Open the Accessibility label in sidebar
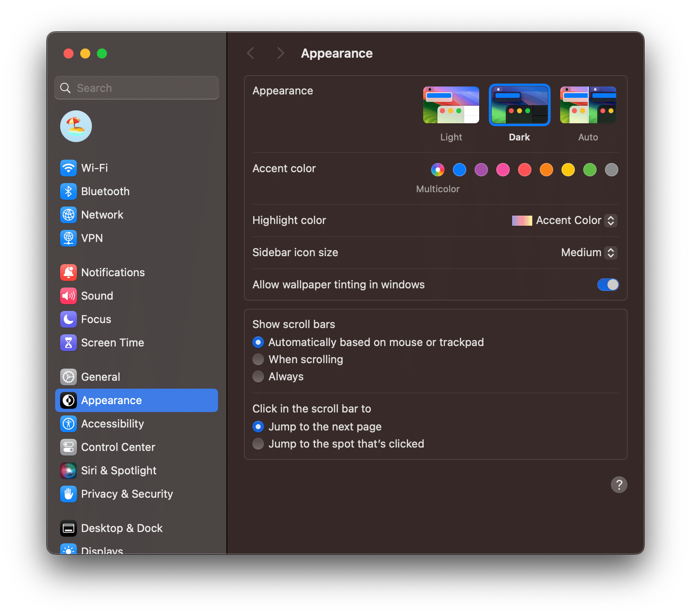Image resolution: width=691 pixels, height=616 pixels. pos(112,424)
